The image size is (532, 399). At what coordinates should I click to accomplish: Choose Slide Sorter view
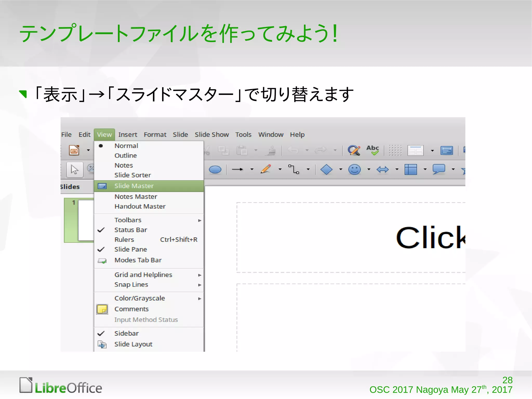(149, 175)
